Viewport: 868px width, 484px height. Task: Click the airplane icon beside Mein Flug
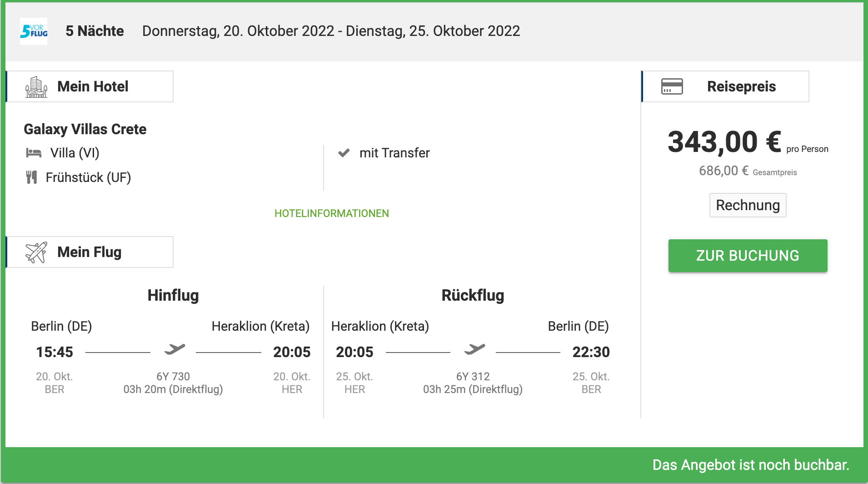point(36,252)
